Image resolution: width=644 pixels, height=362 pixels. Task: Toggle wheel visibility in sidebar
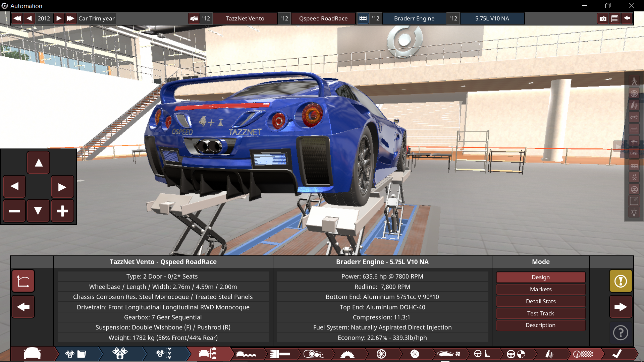(634, 94)
